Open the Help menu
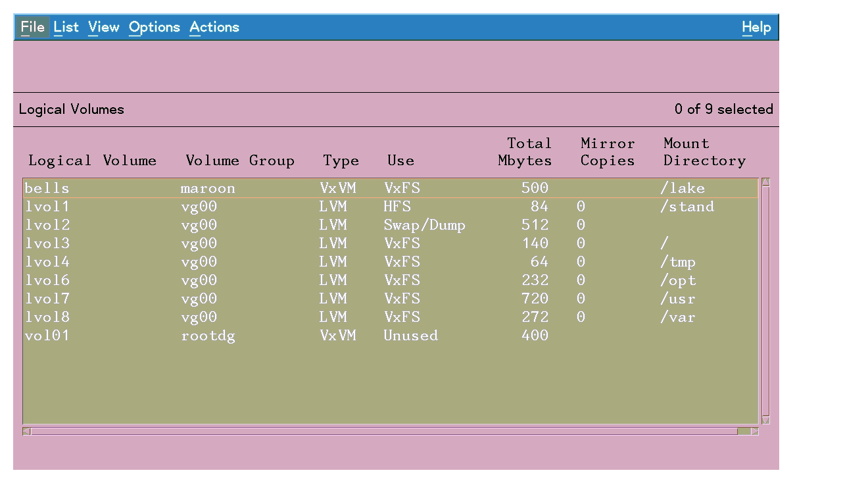The image size is (868, 483). [756, 27]
